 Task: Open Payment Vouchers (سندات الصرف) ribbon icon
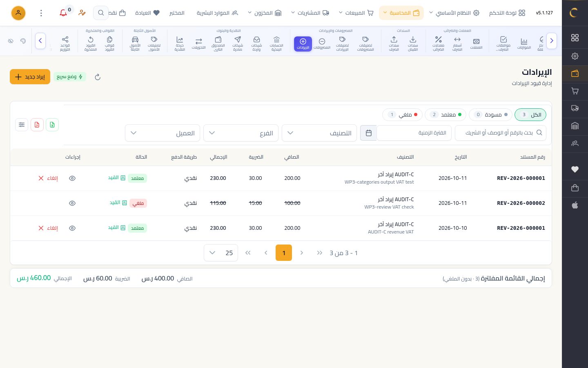pyautogui.click(x=394, y=43)
